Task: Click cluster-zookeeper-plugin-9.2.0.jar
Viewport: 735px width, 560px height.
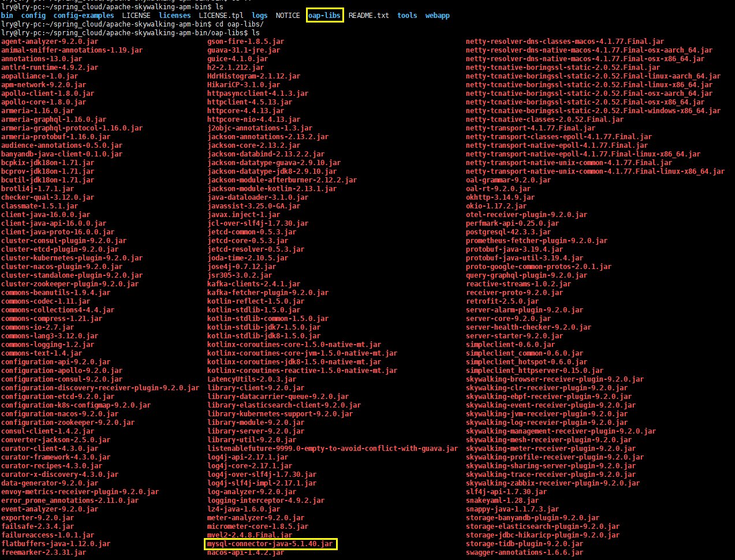Action: [x=70, y=284]
